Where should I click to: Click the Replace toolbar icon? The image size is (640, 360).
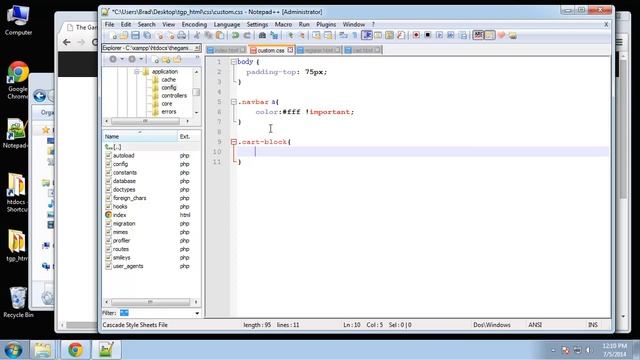(273, 36)
